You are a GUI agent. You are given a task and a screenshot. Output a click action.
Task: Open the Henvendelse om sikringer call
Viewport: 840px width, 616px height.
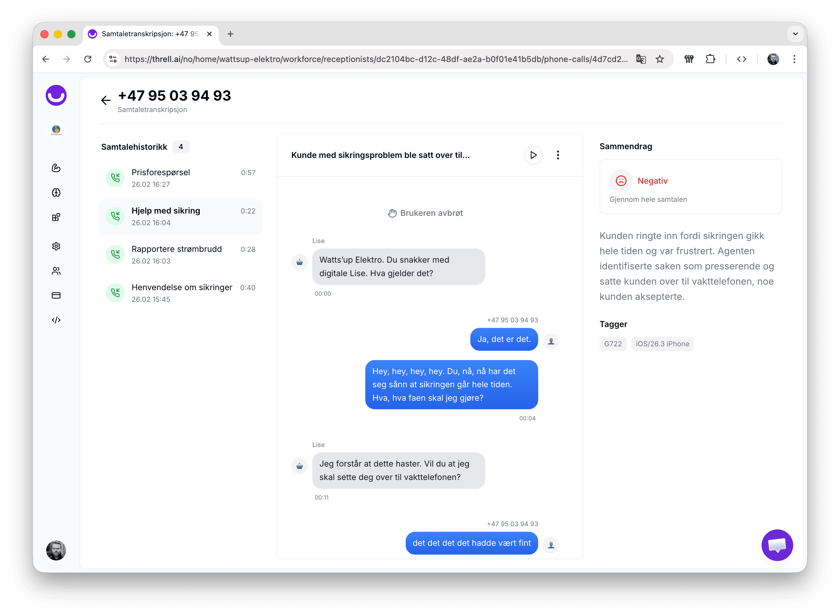click(180, 293)
